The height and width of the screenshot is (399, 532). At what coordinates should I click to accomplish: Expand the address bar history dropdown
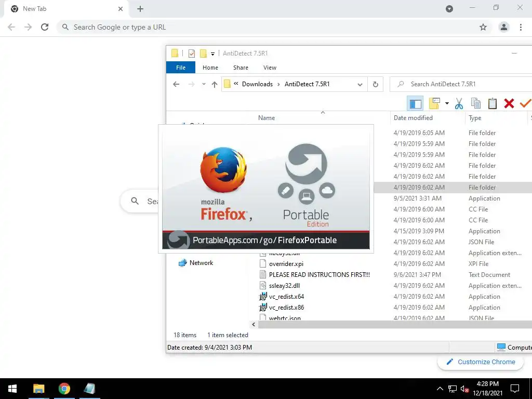tap(360, 85)
